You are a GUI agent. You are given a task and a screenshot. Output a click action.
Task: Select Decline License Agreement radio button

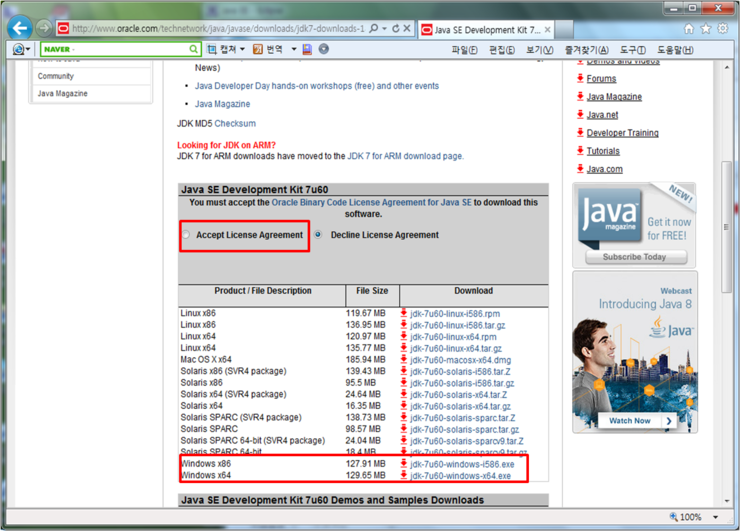(319, 234)
